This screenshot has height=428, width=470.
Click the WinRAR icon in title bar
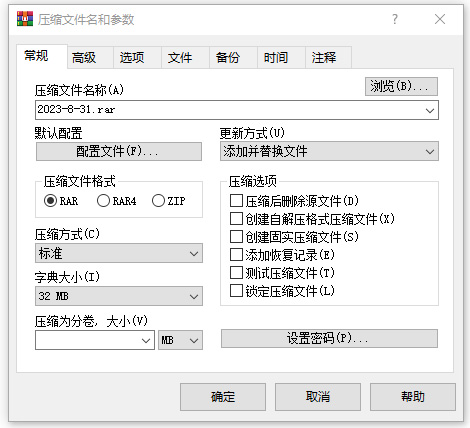25,19
